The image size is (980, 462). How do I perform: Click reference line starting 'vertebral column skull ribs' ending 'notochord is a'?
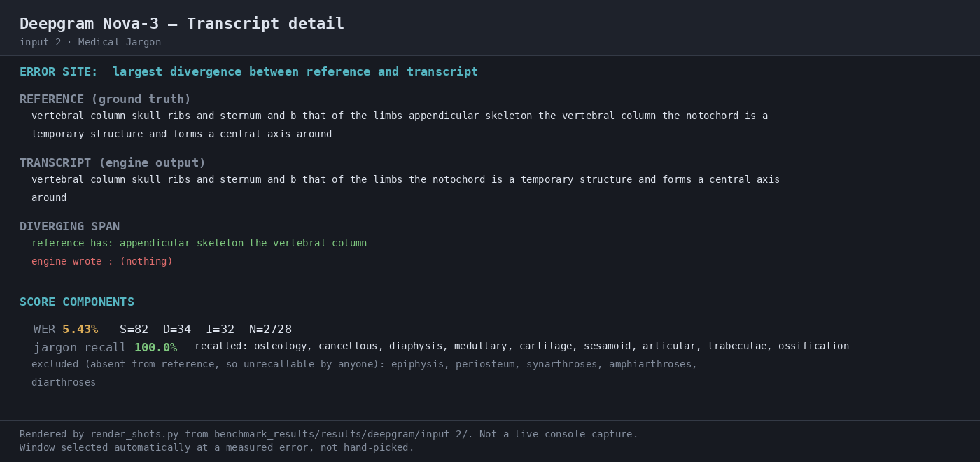400,116
